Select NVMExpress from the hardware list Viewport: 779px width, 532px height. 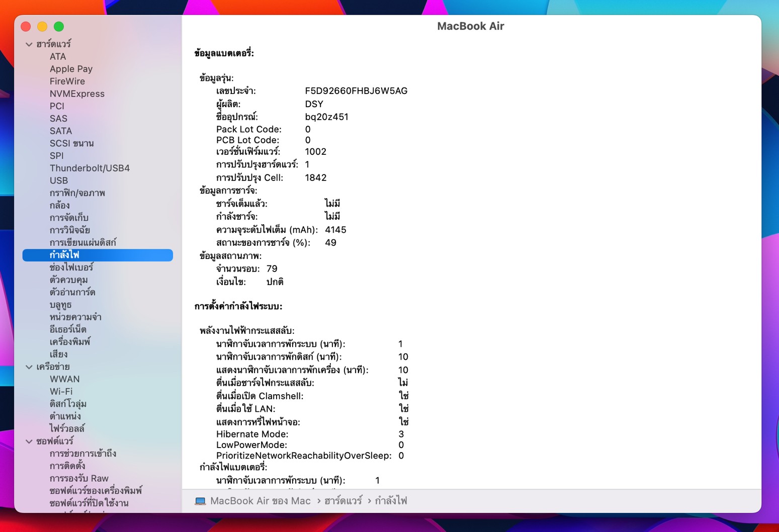pyautogui.click(x=77, y=94)
